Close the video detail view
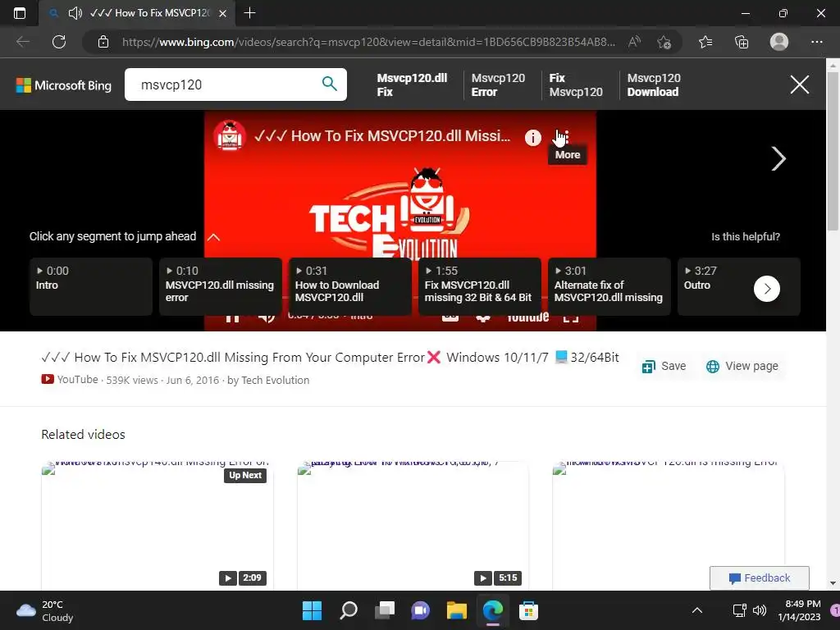 tap(799, 84)
